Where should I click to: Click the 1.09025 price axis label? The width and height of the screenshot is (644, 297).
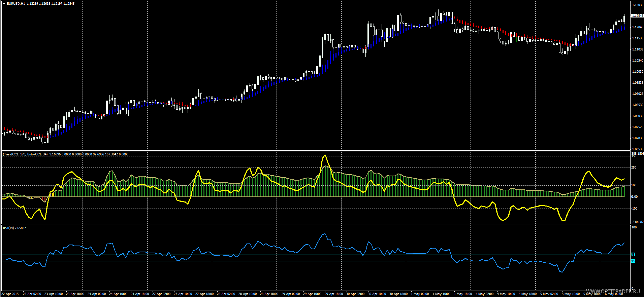[x=638, y=94]
